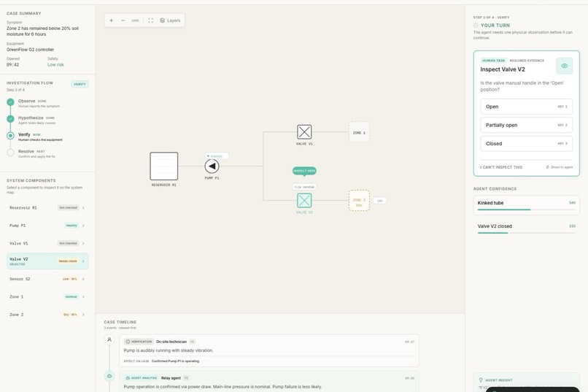Click the Your Turn status icon
588x392 pixels.
476,26
